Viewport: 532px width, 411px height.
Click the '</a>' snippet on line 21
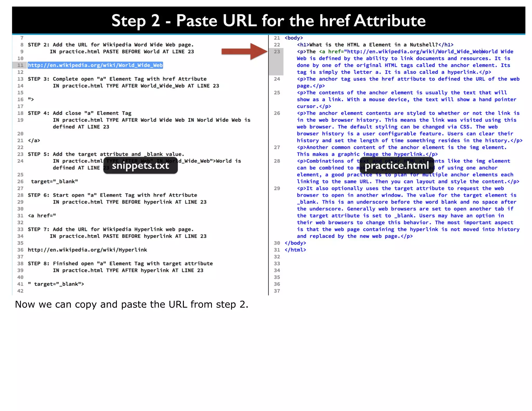pyautogui.click(x=34, y=140)
